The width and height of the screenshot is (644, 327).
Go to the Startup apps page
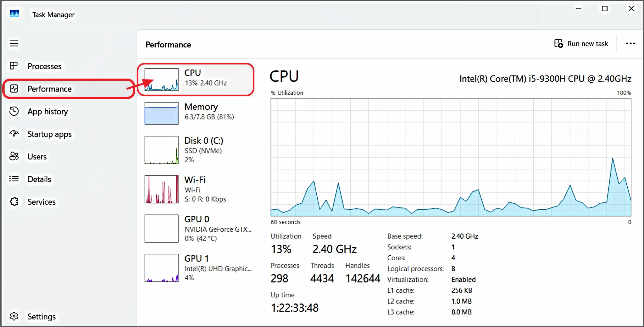[49, 134]
